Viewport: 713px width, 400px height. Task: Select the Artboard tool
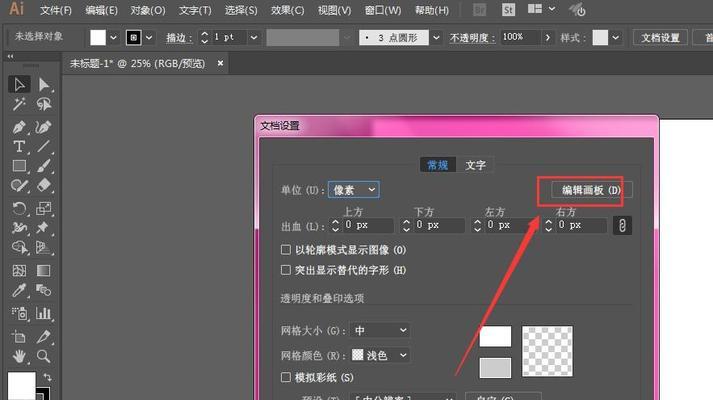point(19,337)
